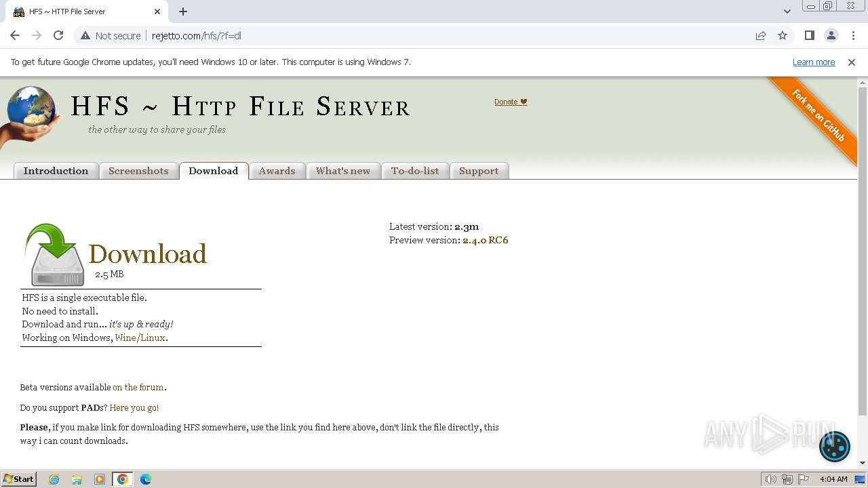Click the latest version 2.3m text
The image size is (868, 488).
(467, 226)
